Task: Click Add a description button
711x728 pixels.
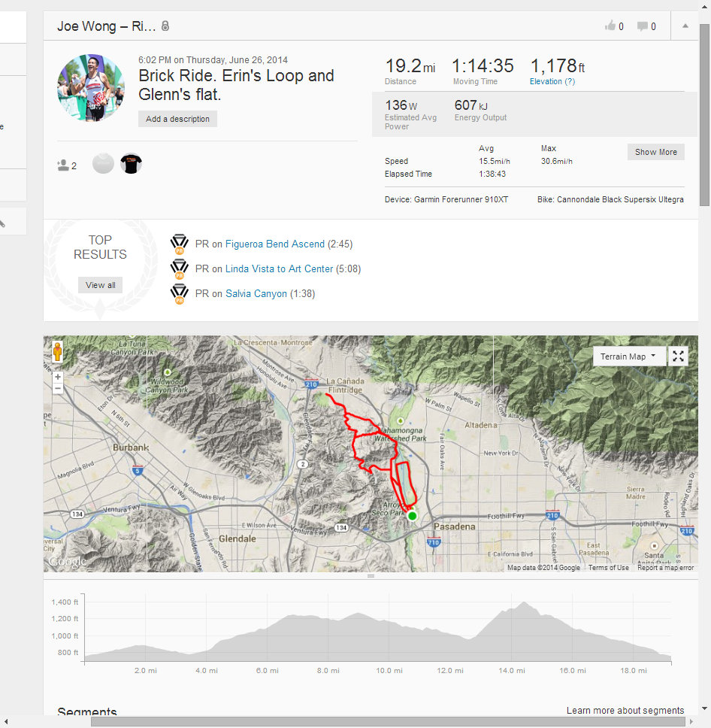Action: pos(177,119)
